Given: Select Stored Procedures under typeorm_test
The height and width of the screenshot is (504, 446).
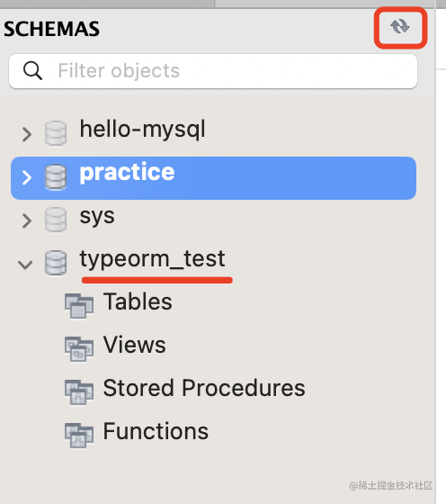Looking at the screenshot, I should pos(204,388).
